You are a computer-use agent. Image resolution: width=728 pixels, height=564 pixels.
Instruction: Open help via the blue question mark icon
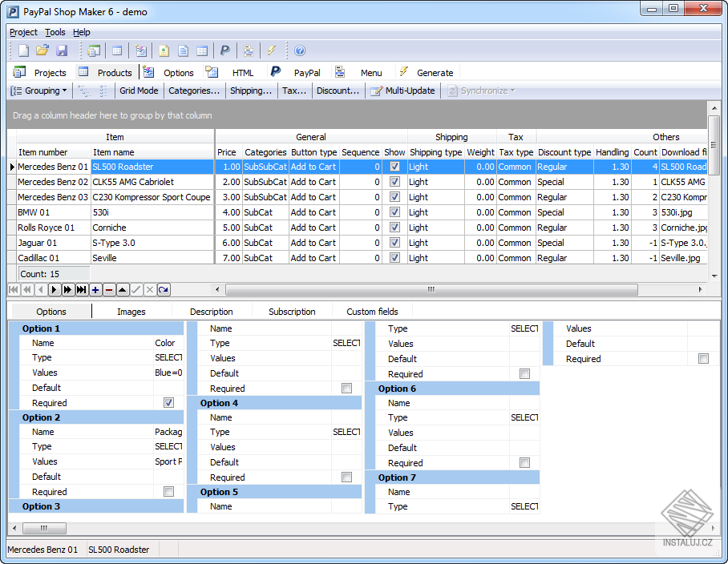pyautogui.click(x=300, y=50)
